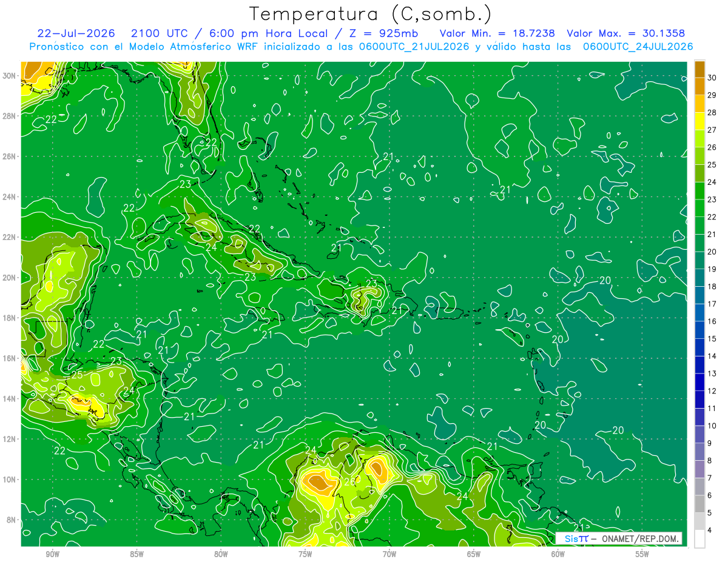Click the '14N' latitude axis label

coord(10,399)
